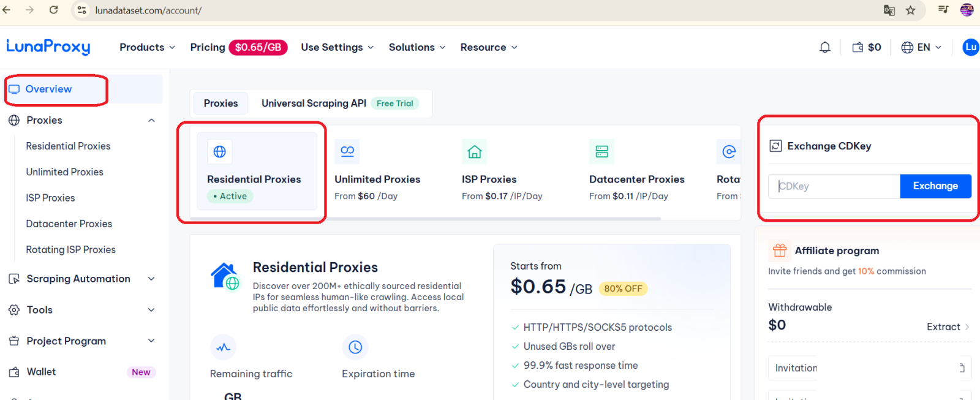Expand the Tools sidebar section
Image resolution: width=980 pixels, height=400 pixels.
pos(151,310)
